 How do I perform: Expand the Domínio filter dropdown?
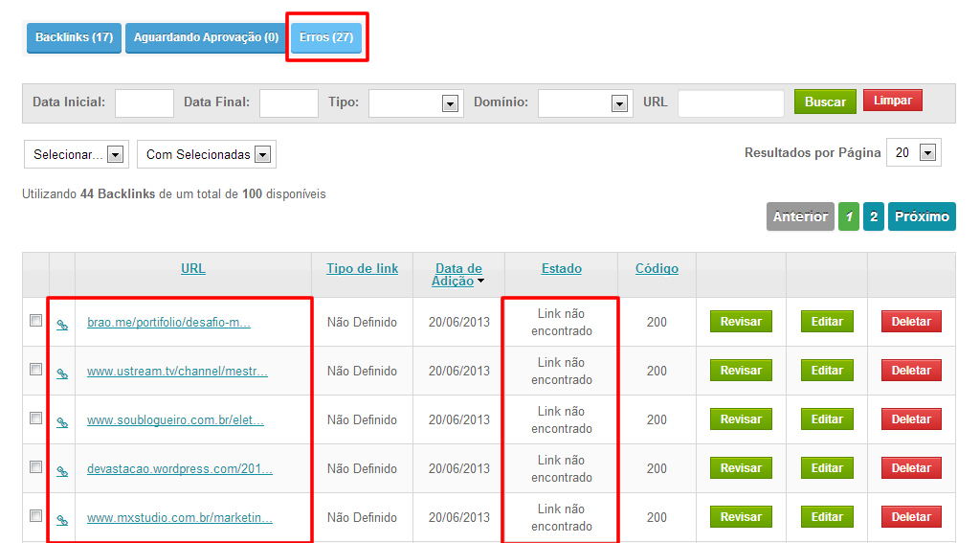point(584,103)
